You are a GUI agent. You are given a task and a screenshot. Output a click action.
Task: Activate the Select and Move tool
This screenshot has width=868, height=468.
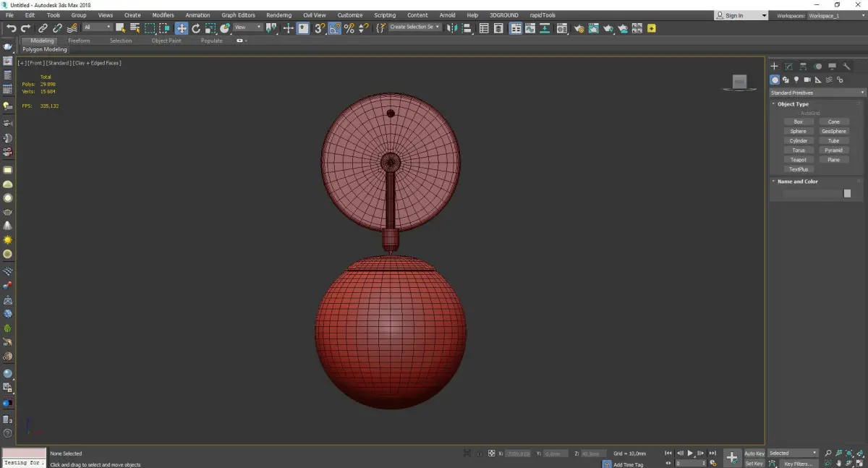[182, 28]
